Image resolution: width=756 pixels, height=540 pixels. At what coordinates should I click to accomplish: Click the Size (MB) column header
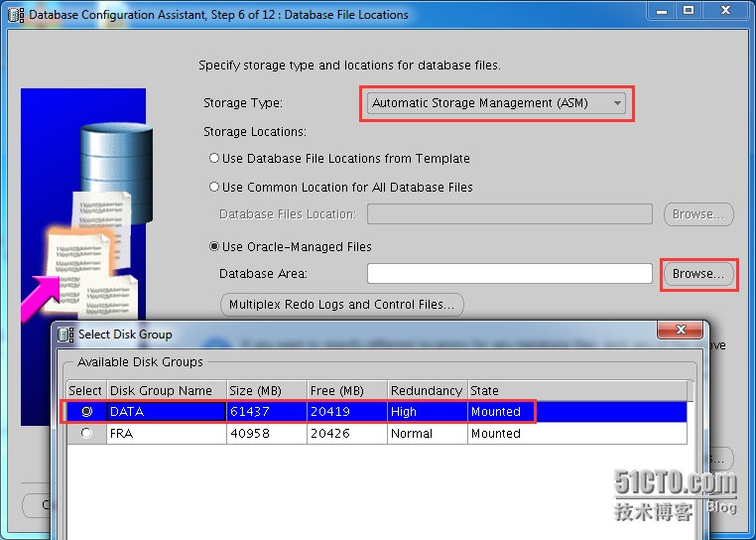tap(267, 390)
